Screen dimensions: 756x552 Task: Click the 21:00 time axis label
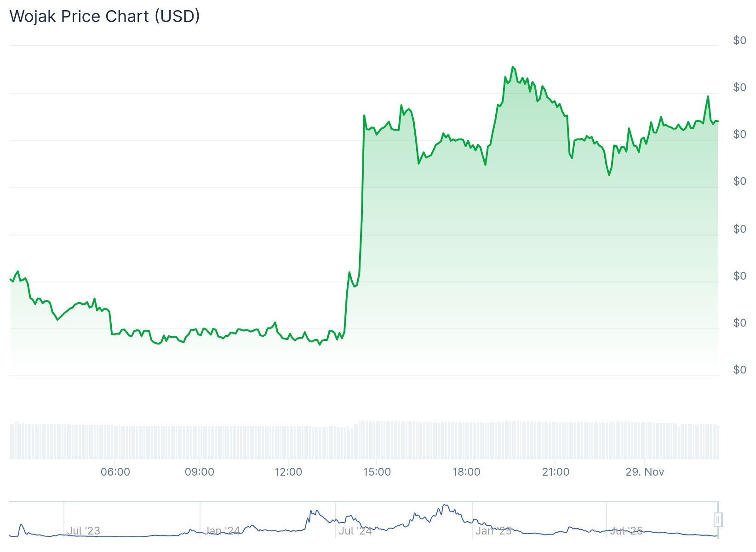556,472
